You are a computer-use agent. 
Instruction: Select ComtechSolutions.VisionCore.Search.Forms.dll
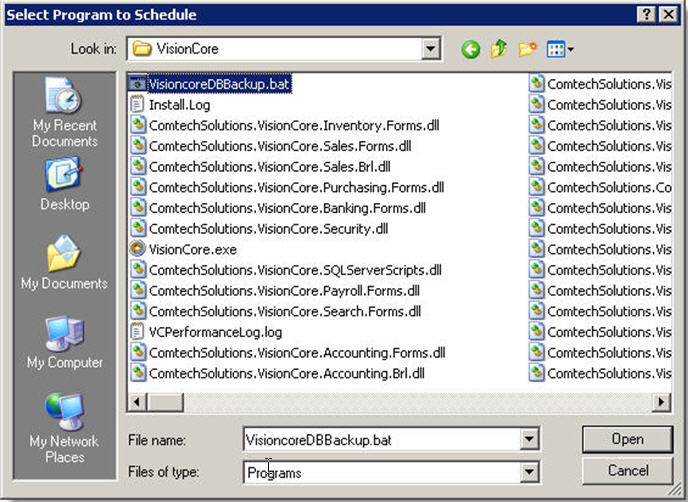coord(276,311)
